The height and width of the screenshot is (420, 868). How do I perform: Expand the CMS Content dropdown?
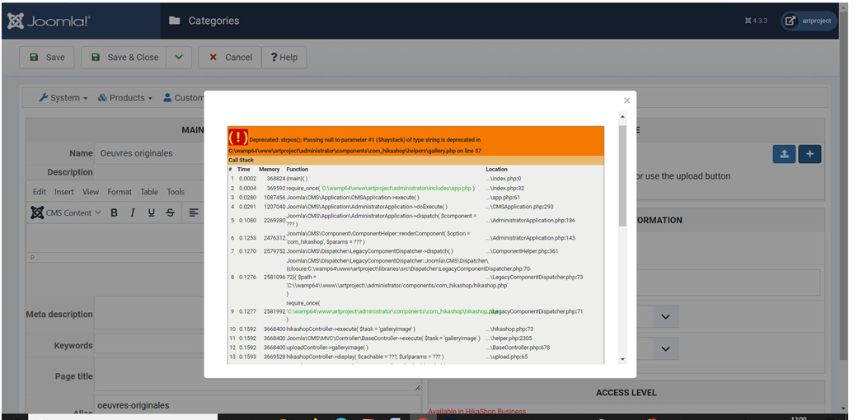(66, 212)
